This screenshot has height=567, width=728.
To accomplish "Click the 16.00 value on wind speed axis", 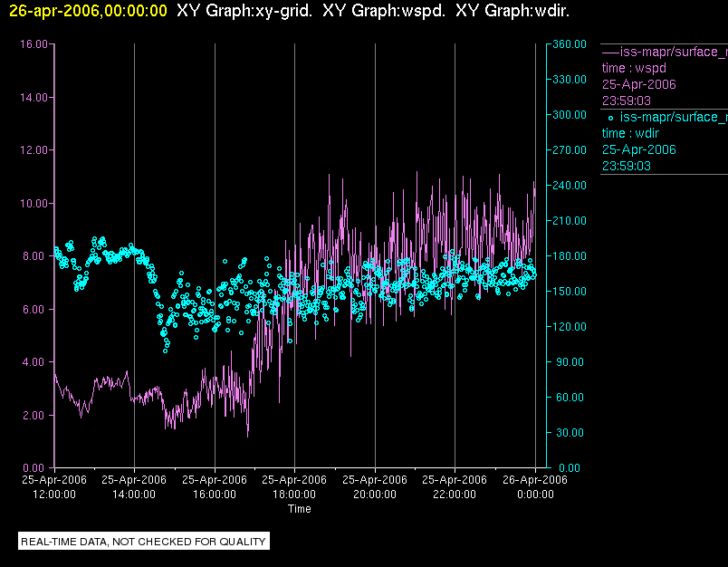I will coord(34,44).
